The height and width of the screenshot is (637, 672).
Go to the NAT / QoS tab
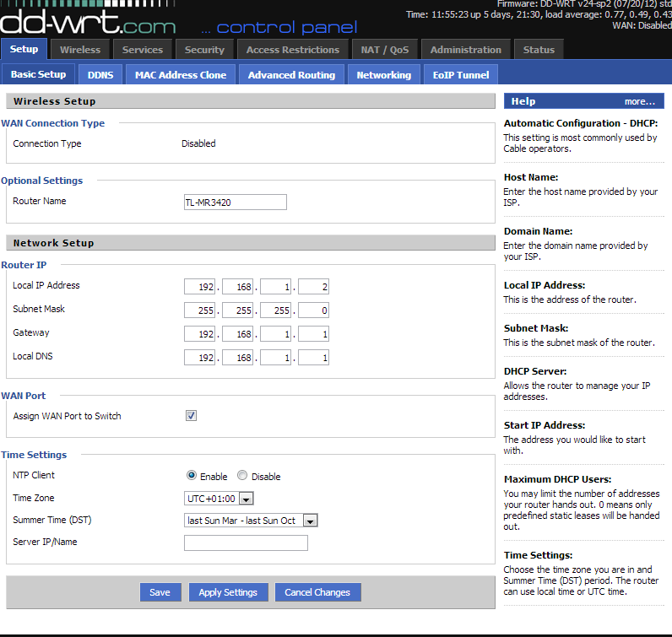tap(384, 50)
